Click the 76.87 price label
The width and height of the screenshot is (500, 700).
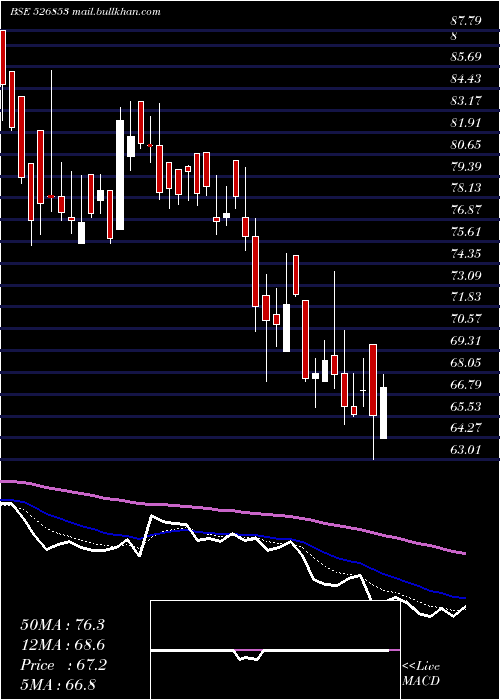(466, 210)
